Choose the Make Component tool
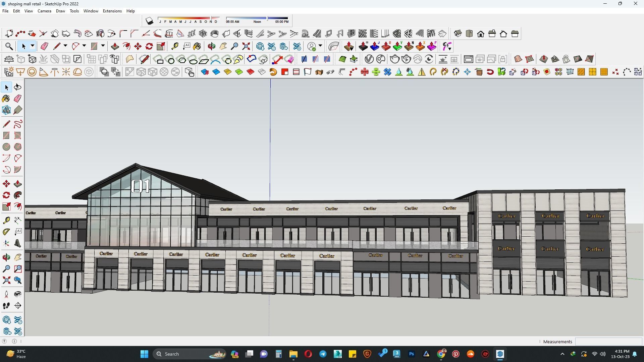This screenshot has width=644, height=362. [6, 110]
